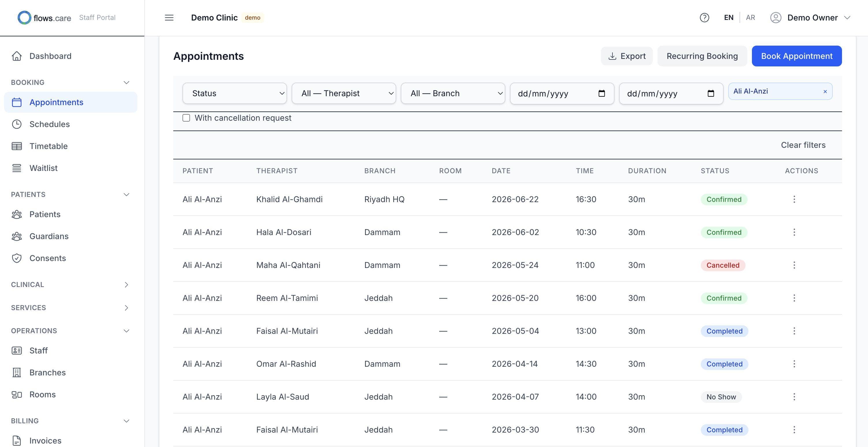
Task: Toggle the hamburger menu icon
Action: (169, 18)
